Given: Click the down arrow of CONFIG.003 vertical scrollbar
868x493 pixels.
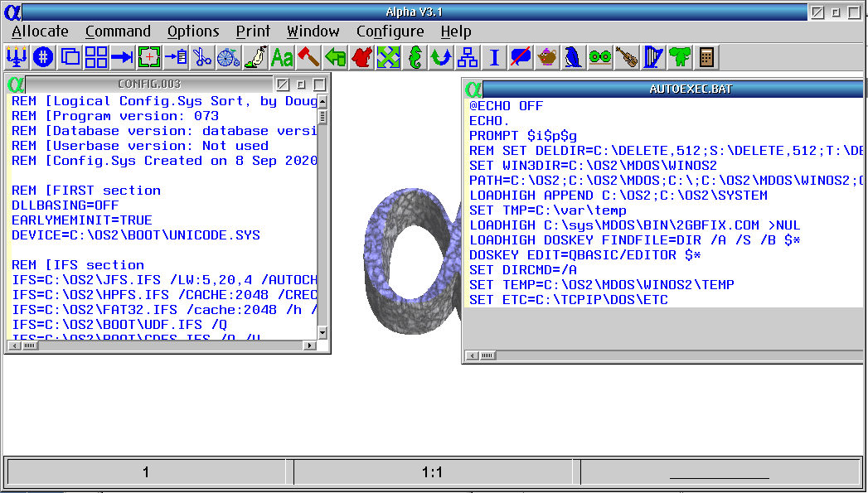Looking at the screenshot, I should pyautogui.click(x=322, y=332).
